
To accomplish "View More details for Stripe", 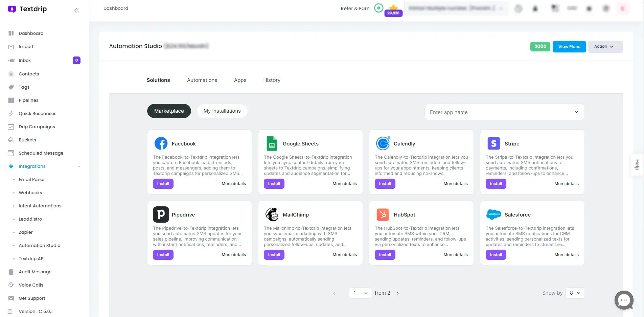I will [566, 184].
